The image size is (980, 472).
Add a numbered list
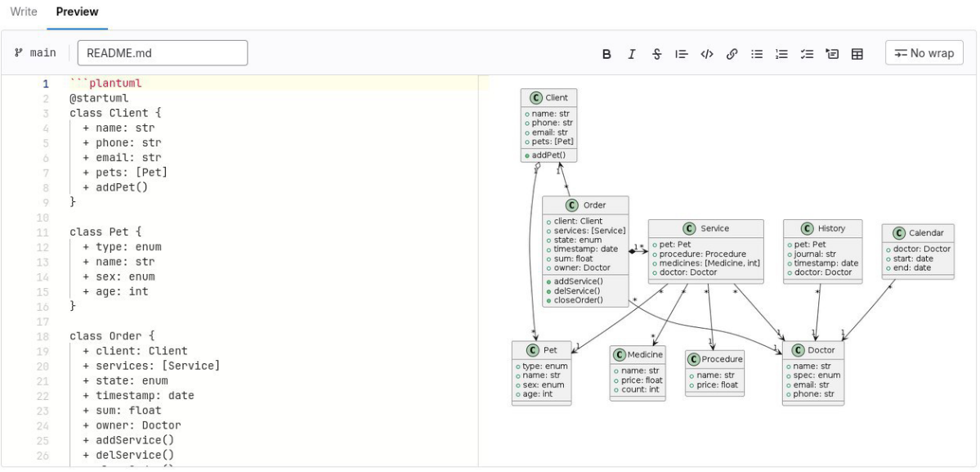[782, 54]
